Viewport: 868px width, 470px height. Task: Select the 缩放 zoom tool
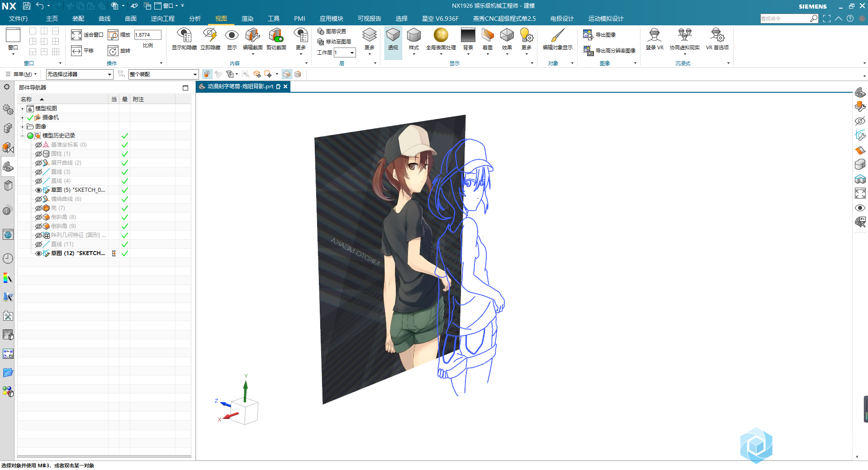tap(119, 35)
